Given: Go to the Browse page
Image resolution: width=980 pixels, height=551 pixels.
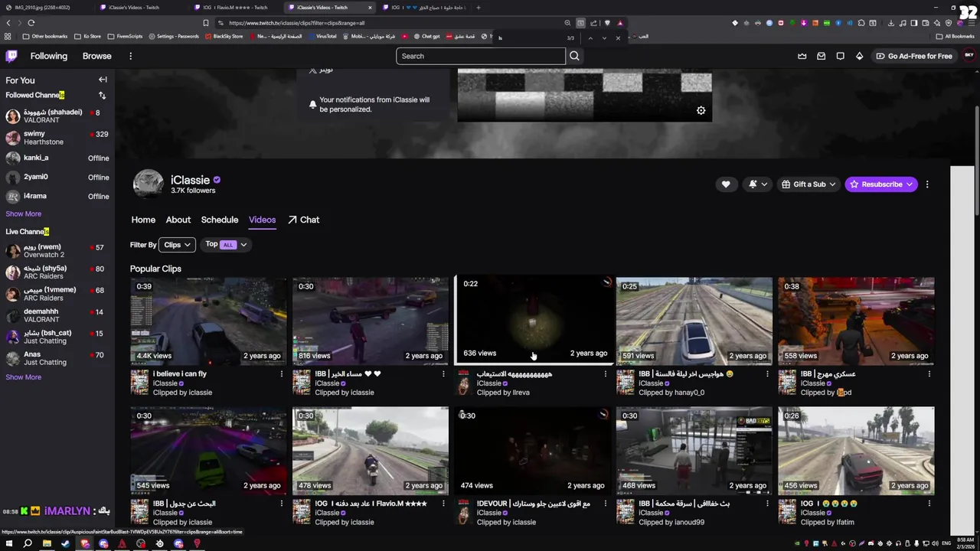Looking at the screenshot, I should (96, 56).
